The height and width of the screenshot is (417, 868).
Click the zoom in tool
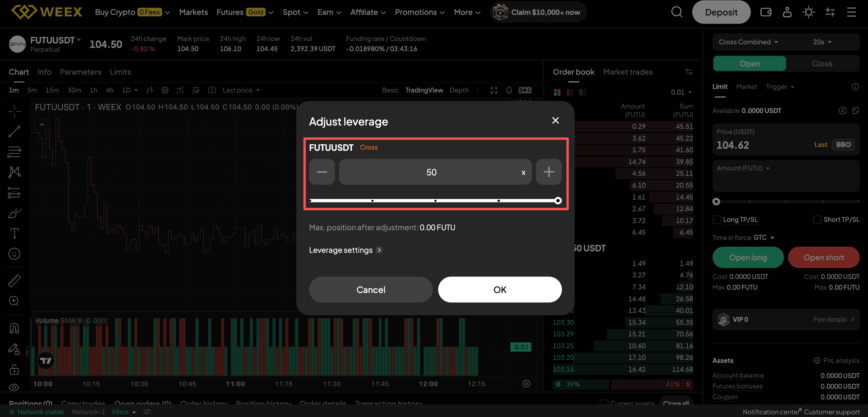[14, 301]
